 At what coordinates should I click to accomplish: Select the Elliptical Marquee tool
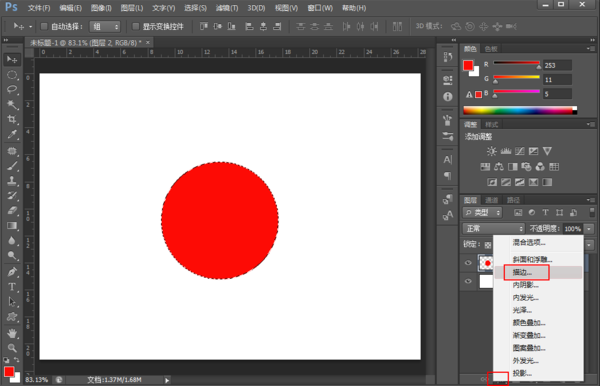pos(12,75)
